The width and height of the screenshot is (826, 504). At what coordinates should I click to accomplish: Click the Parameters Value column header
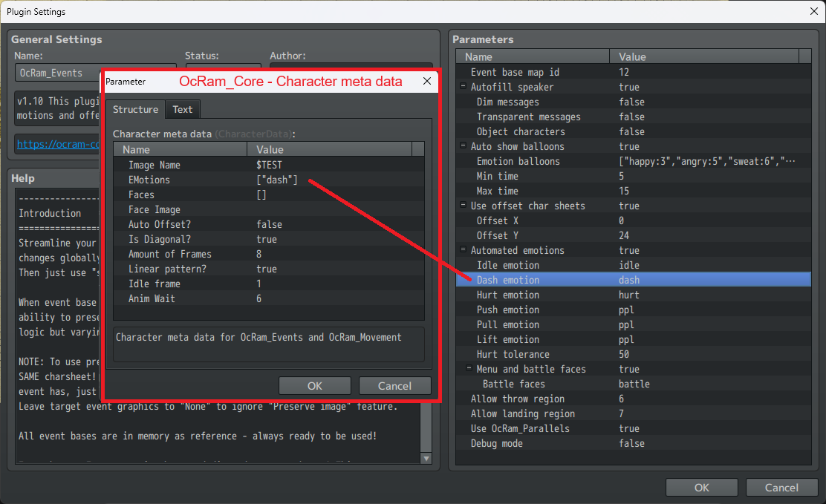click(704, 56)
